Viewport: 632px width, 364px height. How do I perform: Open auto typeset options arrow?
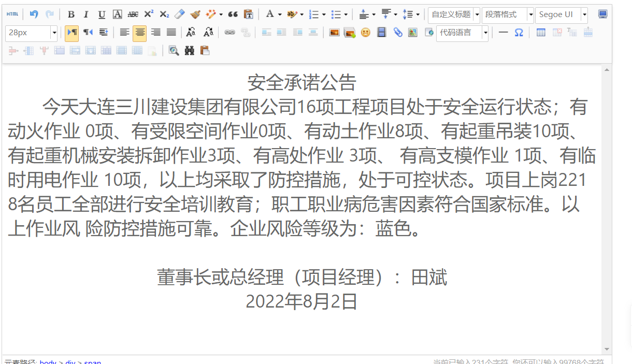221,14
